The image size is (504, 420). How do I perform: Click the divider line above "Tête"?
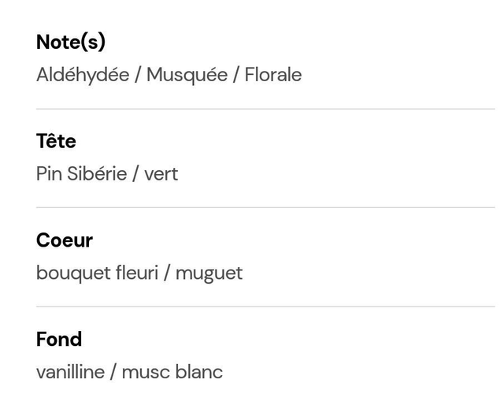(265, 109)
